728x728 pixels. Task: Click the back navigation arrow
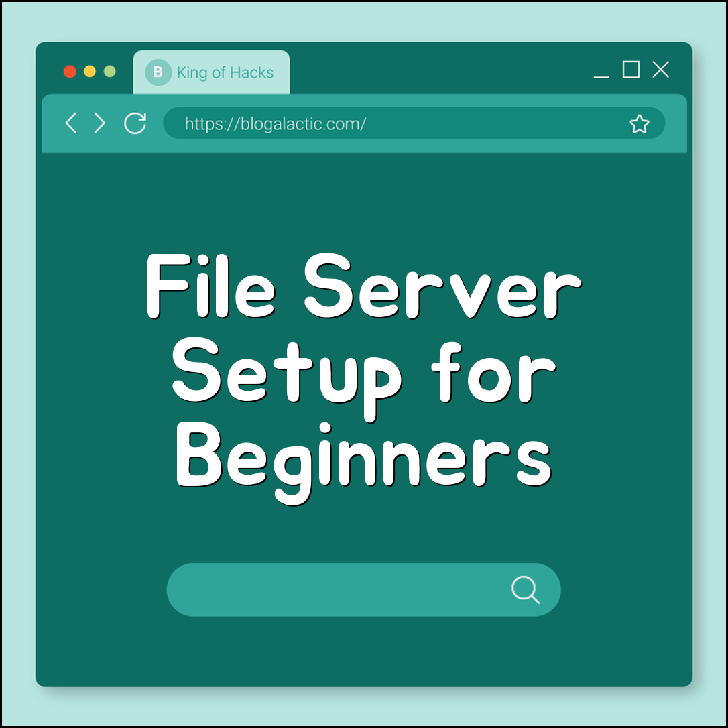pos(71,123)
